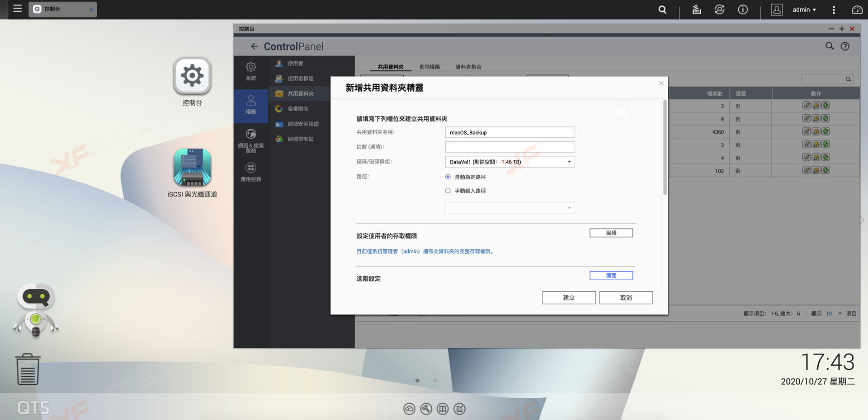Open 容量限制 menu entry
Screen dimensions: 868x420
pyautogui.click(x=311, y=109)
